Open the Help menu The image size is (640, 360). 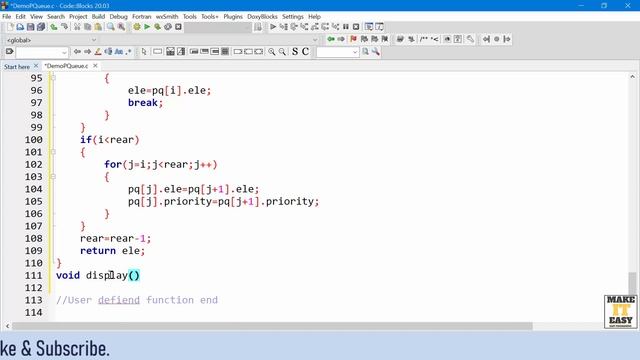(x=314, y=17)
